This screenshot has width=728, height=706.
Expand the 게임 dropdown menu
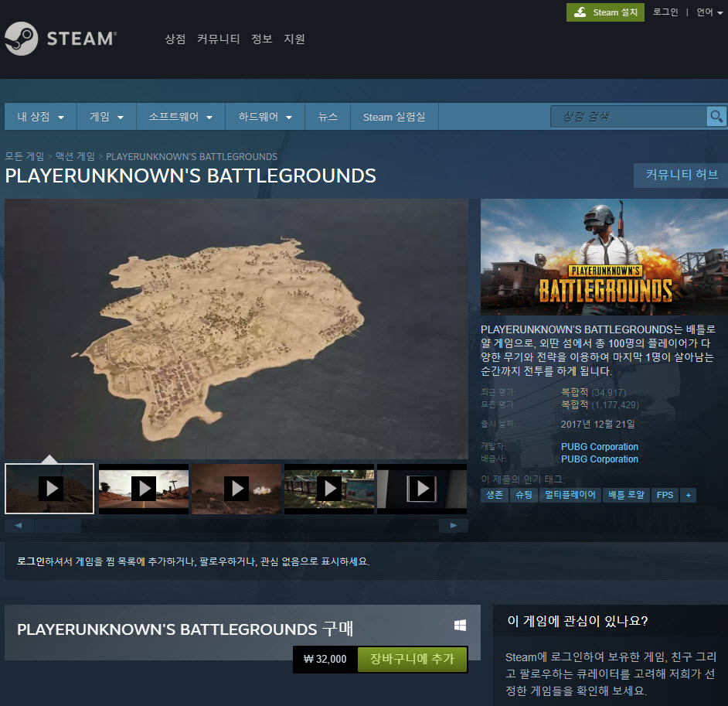point(107,117)
